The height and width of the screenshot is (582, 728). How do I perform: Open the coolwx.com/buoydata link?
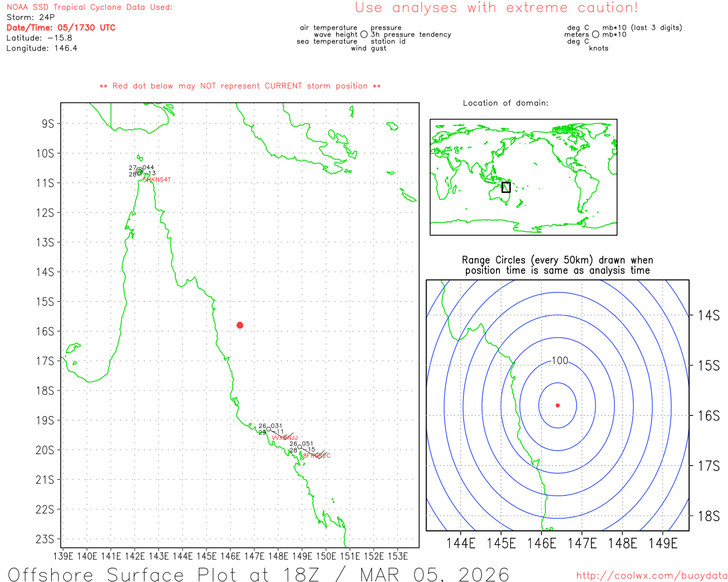pyautogui.click(x=652, y=576)
